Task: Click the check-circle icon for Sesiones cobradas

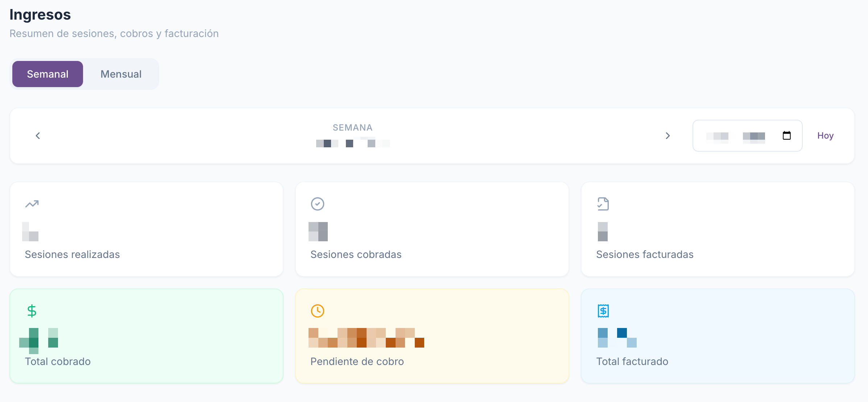Action: coord(318,204)
